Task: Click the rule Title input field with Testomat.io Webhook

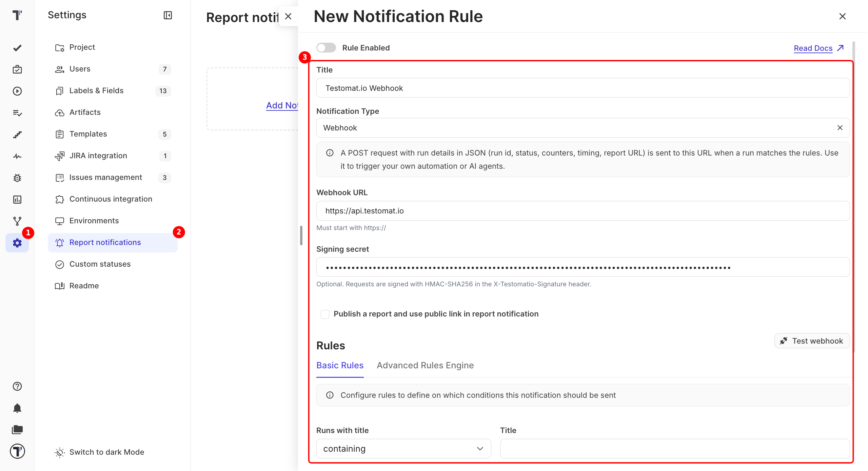Action: 583,88
